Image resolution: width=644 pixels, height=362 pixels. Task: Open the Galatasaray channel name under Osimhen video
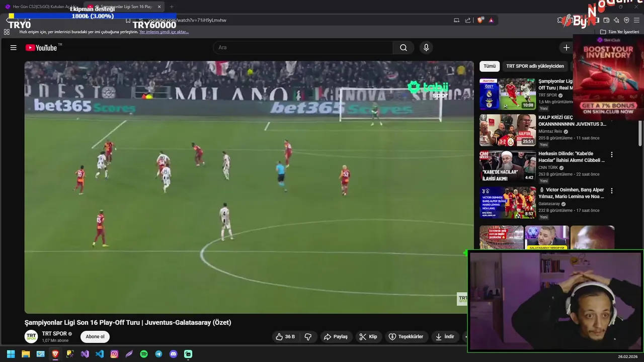549,204
